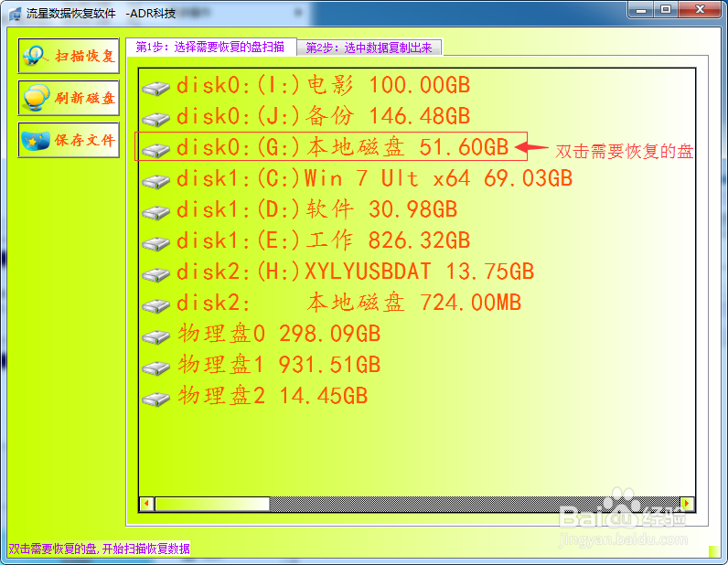728x565 pixels.
Task: Click the horizontal scrollbar right arrow
Action: point(687,503)
